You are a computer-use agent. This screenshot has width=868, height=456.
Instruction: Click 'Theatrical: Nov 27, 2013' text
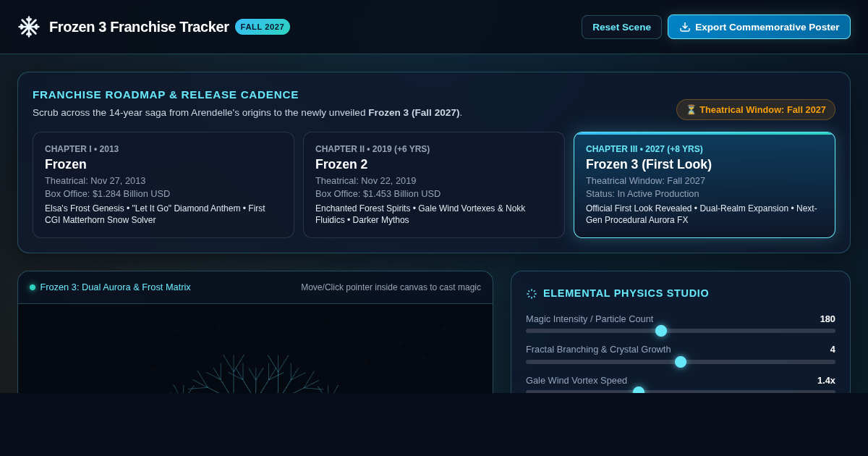pyautogui.click(x=95, y=181)
